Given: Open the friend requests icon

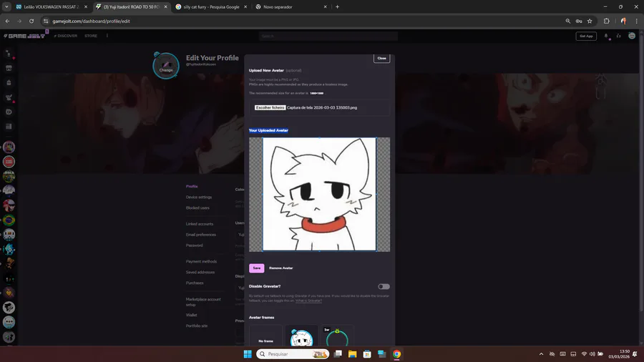Looking at the screenshot, I should pyautogui.click(x=618, y=36).
